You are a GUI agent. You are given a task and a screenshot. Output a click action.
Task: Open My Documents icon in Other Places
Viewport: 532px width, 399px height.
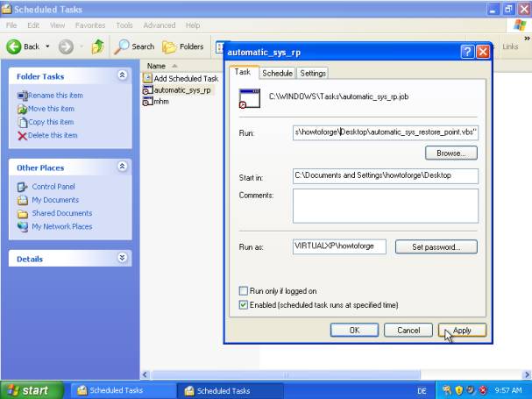(23, 200)
